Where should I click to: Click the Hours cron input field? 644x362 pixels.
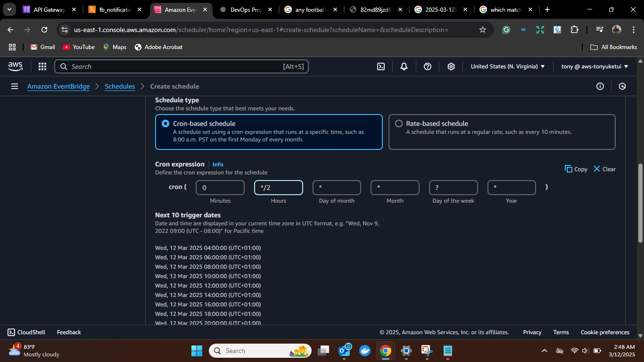[279, 188]
